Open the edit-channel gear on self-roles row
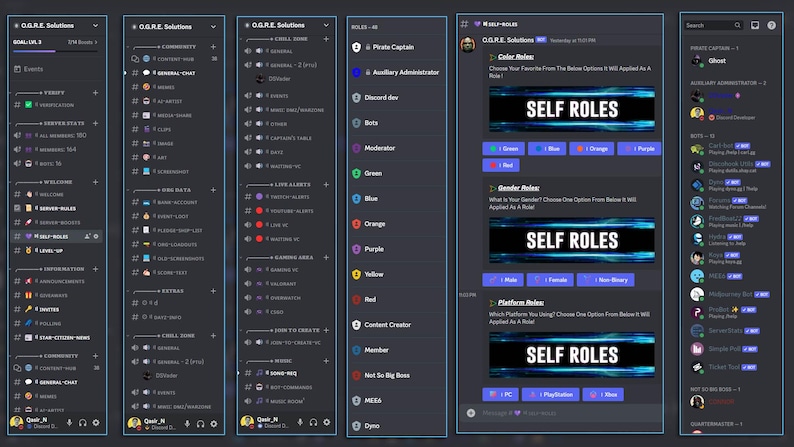The width and height of the screenshot is (794, 447). pyautogui.click(x=96, y=236)
